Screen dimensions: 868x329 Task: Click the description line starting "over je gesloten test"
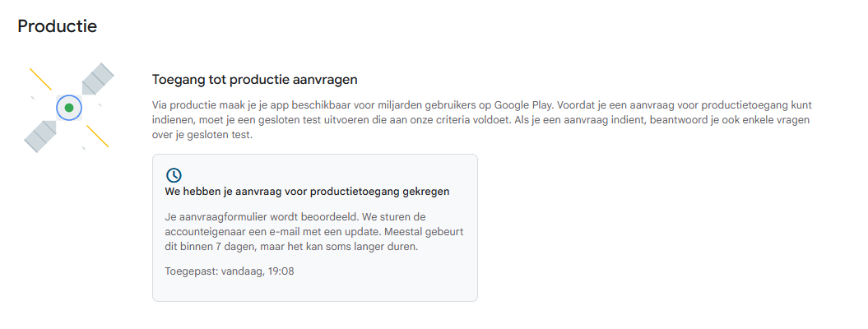(x=210, y=135)
